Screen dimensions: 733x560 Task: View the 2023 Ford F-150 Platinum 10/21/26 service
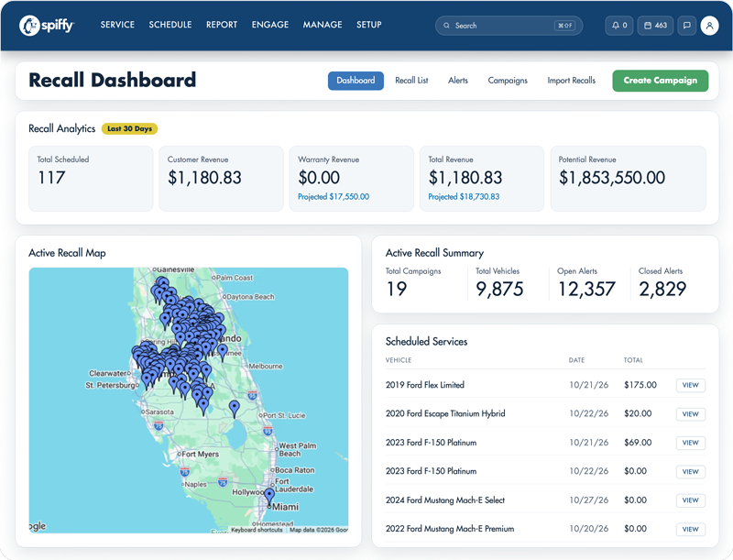[x=691, y=443]
